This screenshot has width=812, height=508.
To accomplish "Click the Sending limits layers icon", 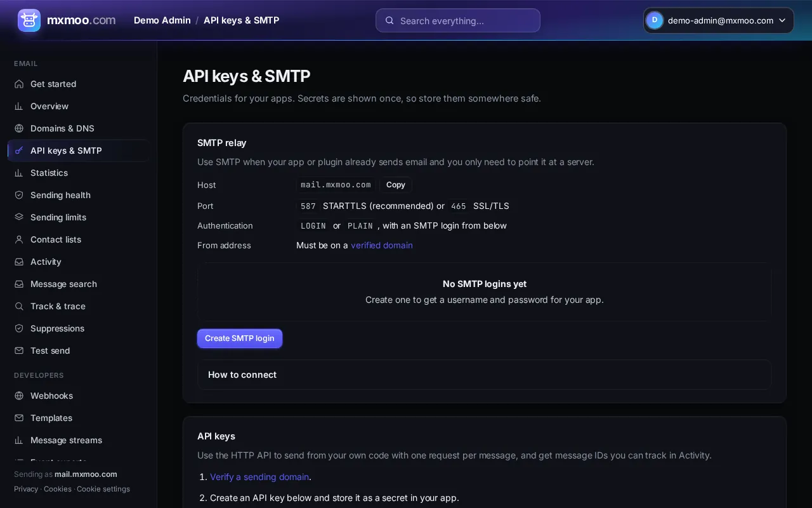I will tap(19, 217).
